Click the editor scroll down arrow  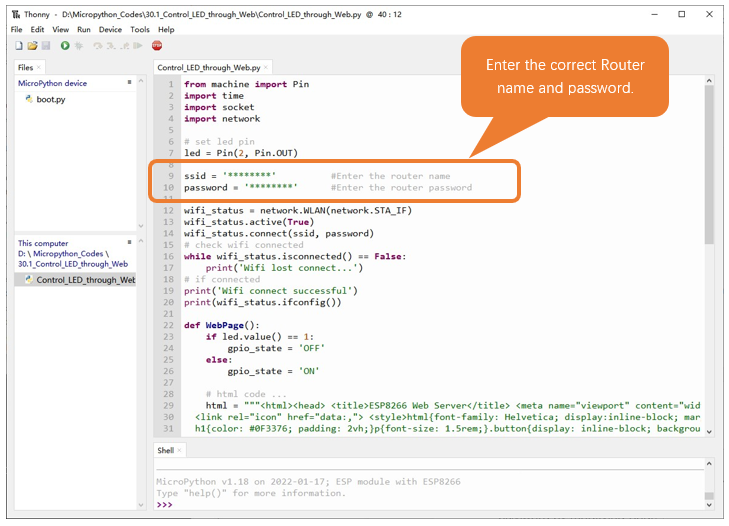coord(709,432)
